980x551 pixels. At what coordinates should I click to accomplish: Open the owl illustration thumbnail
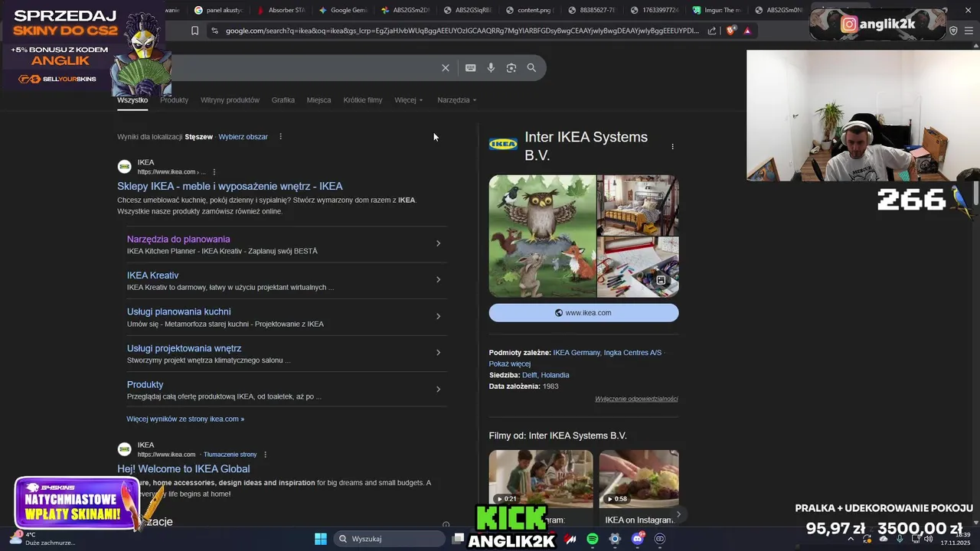pos(542,236)
